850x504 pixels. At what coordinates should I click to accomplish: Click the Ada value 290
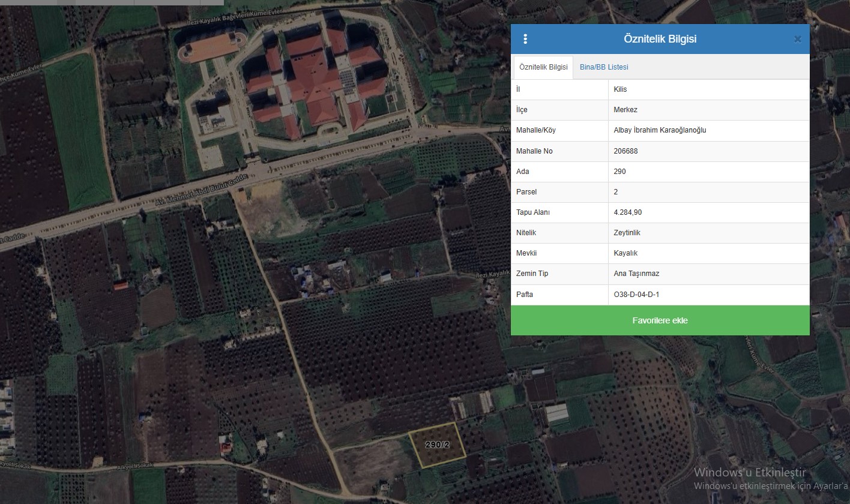(619, 172)
